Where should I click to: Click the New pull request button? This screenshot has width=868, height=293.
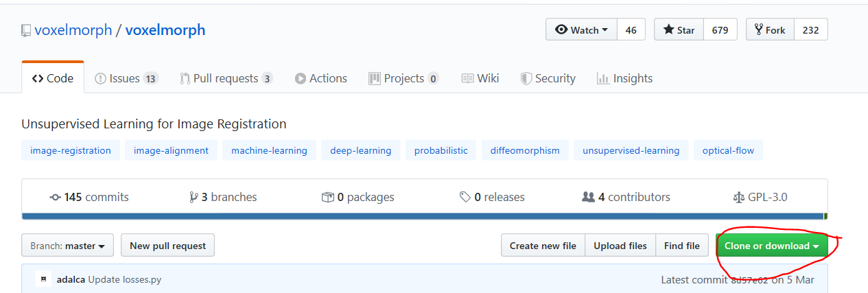pos(167,246)
